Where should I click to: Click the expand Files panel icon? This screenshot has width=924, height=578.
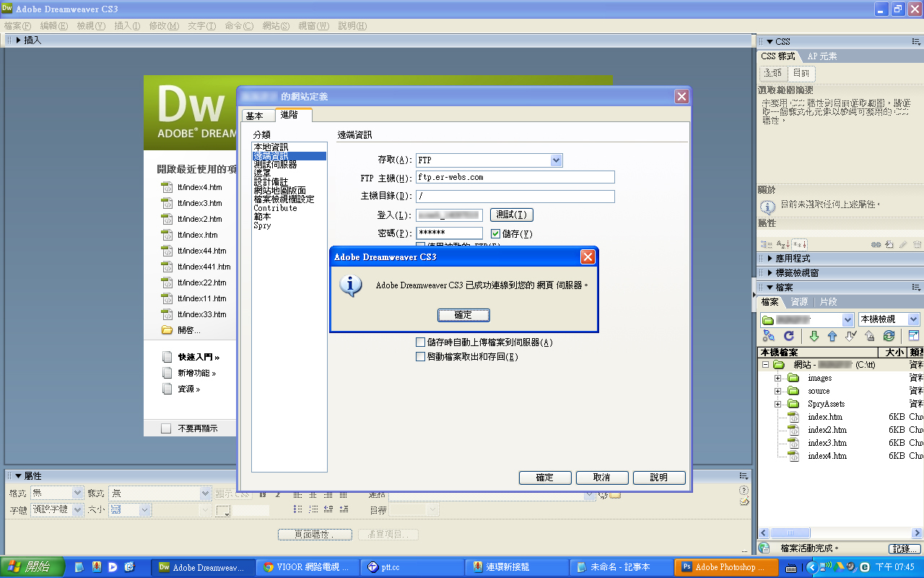[914, 336]
